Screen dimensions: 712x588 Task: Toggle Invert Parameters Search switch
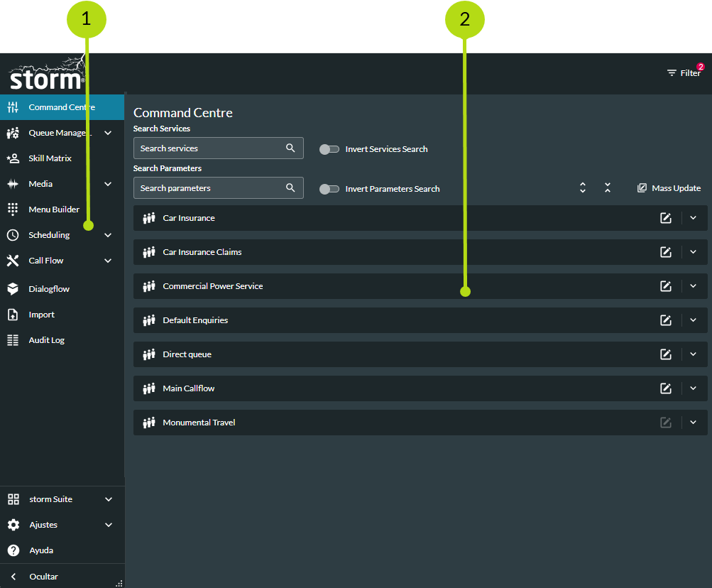329,189
